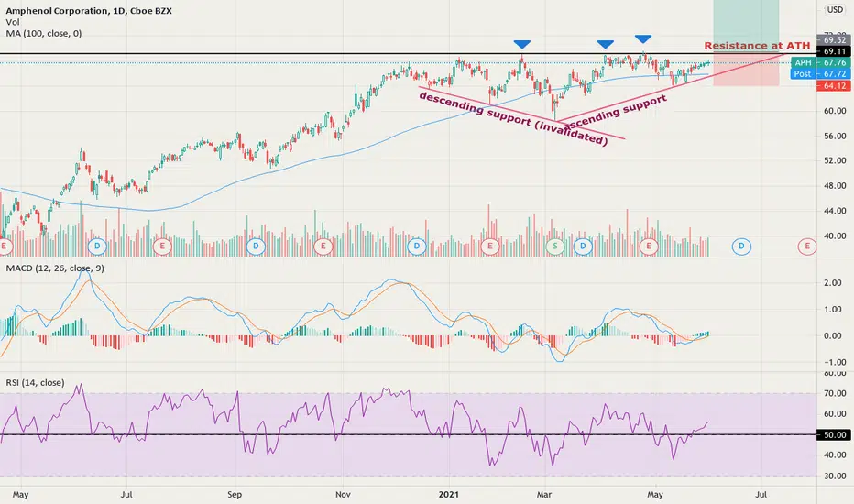Open the upcoming earnings marker beside the price axis

(x=807, y=247)
